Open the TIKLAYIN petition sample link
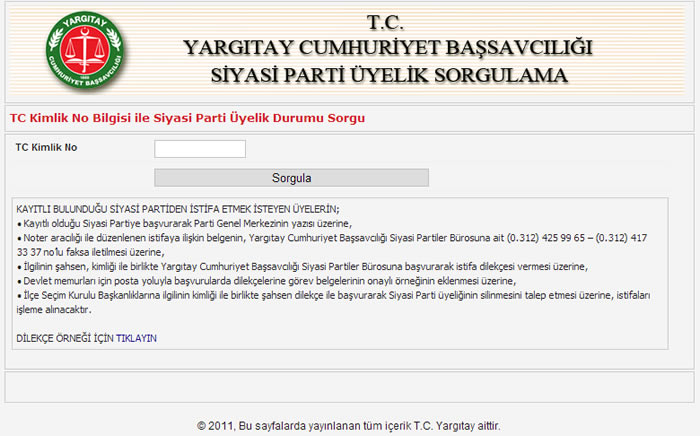The width and height of the screenshot is (700, 436). click(x=136, y=338)
